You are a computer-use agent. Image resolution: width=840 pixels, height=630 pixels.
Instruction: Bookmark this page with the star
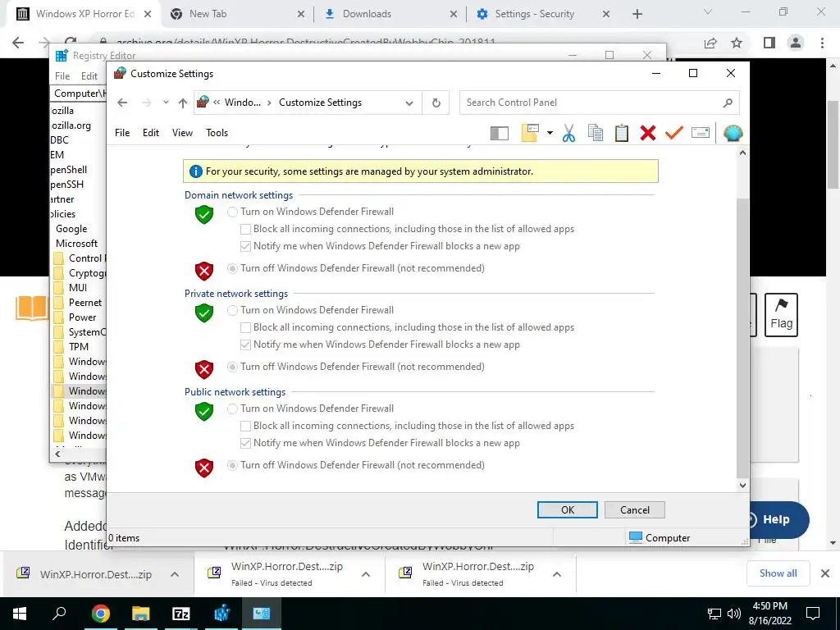coord(737,43)
